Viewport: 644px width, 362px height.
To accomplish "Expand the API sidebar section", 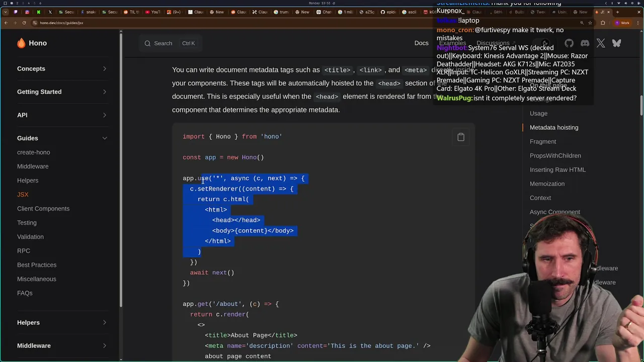I will (x=62, y=115).
